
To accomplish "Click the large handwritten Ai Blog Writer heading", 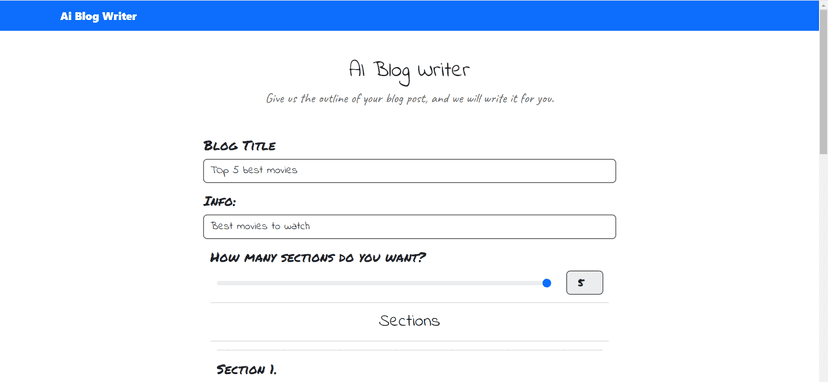I will (x=409, y=71).
